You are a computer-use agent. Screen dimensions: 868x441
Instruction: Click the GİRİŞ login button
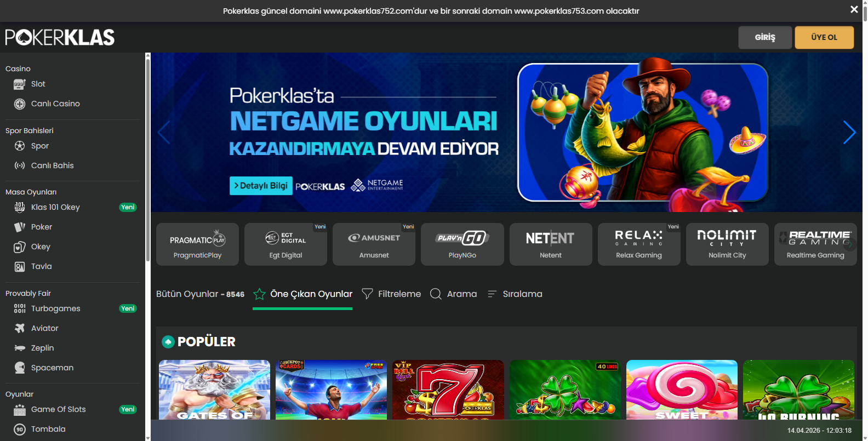(765, 37)
